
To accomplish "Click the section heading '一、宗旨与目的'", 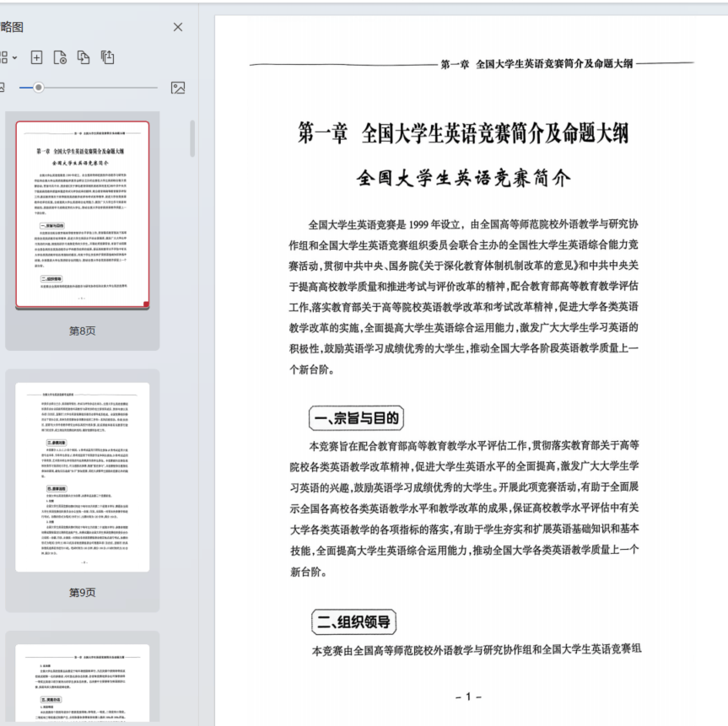I will pos(357,418).
